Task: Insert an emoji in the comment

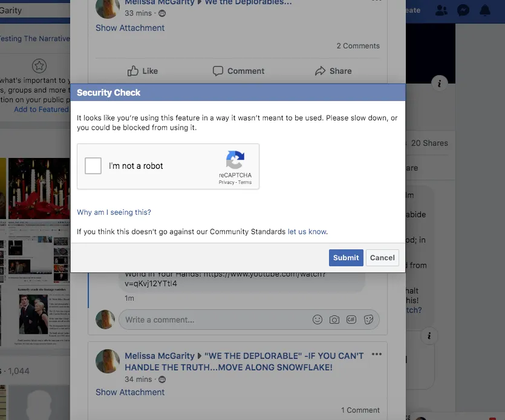Action: tap(318, 320)
